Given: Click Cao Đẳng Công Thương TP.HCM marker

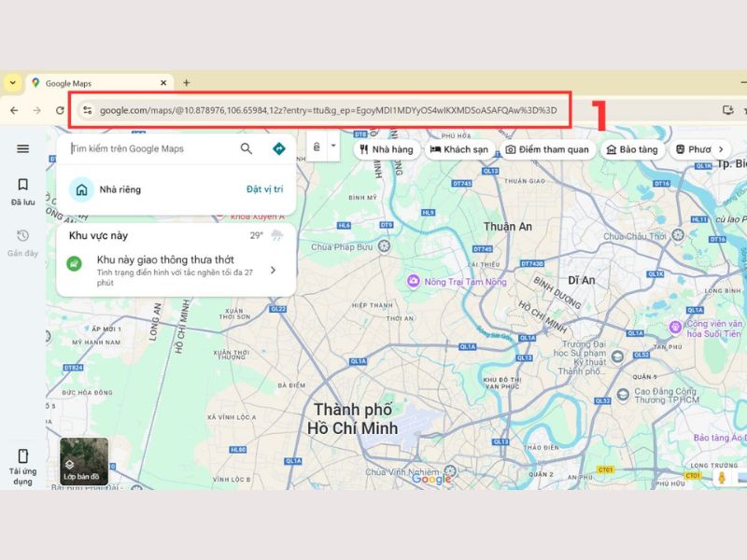Looking at the screenshot, I should [623, 395].
